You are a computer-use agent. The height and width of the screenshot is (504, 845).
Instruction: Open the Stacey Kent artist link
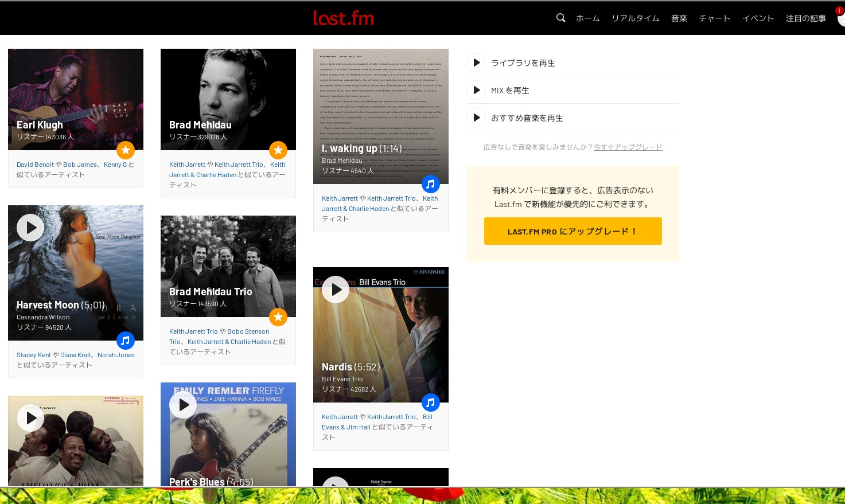click(33, 355)
